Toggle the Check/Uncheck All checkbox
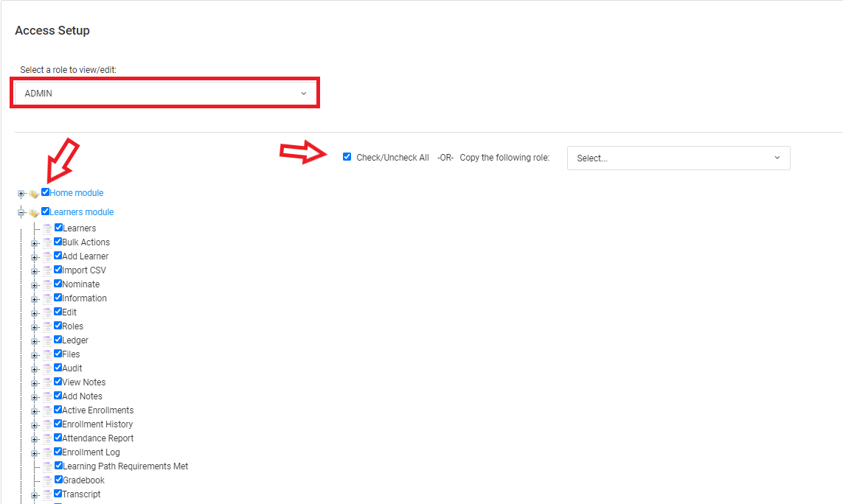843x504 pixels. click(347, 157)
